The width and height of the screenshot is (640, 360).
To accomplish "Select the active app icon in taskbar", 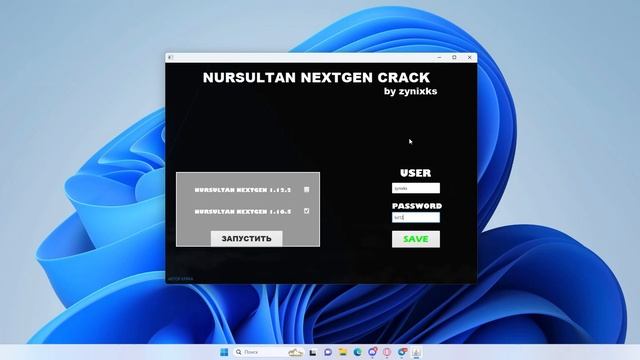I will pos(416,352).
